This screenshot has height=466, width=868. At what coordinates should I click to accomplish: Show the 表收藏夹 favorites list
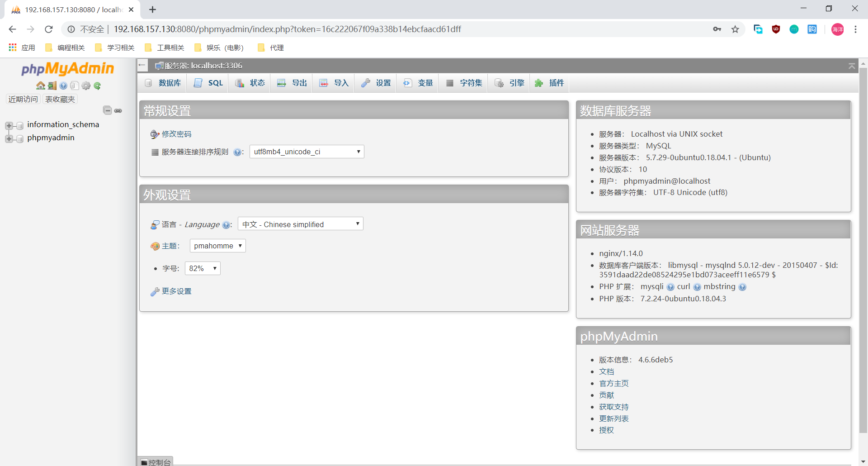[x=60, y=100]
